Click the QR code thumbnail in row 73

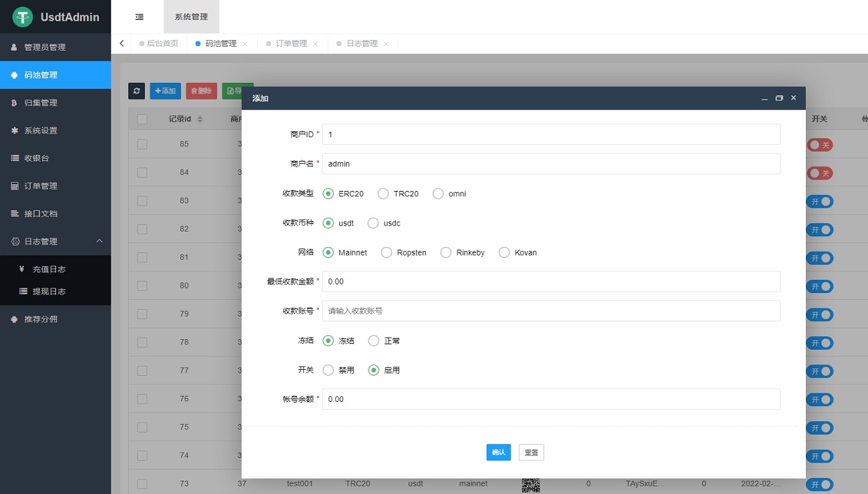531,483
